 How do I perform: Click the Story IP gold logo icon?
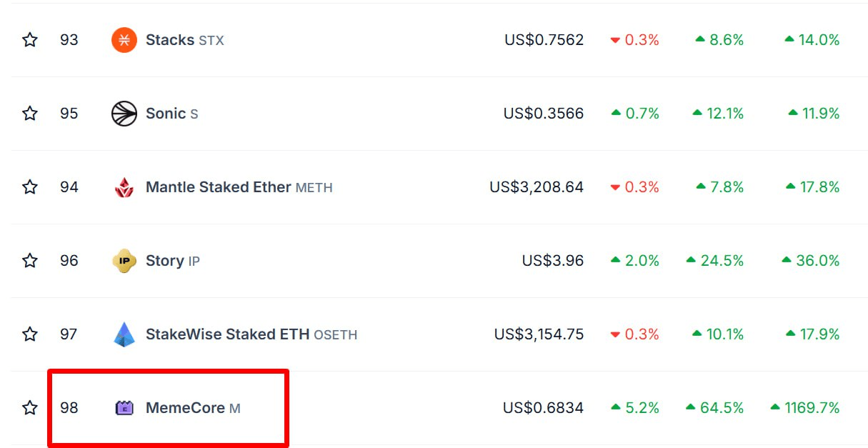124,261
